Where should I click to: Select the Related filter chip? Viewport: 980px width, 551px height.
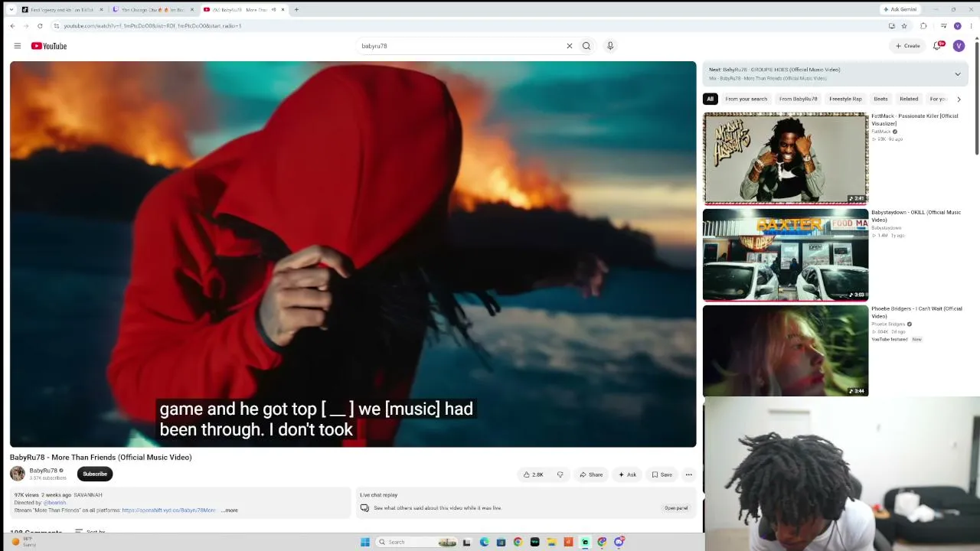click(909, 99)
